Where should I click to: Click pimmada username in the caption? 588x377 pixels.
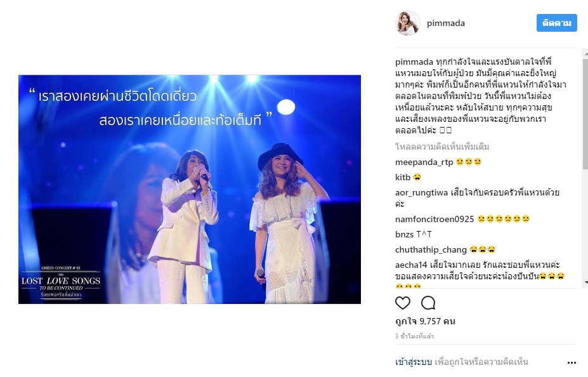tap(414, 62)
